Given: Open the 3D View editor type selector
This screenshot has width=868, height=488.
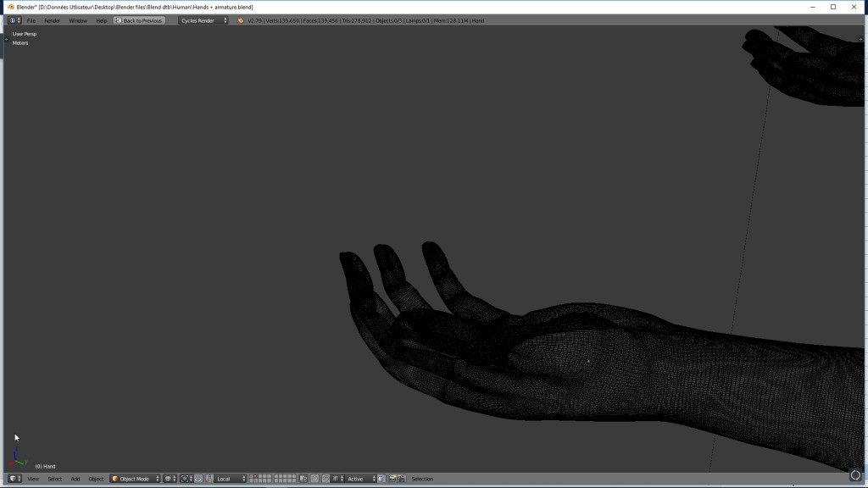Looking at the screenshot, I should click(14, 479).
